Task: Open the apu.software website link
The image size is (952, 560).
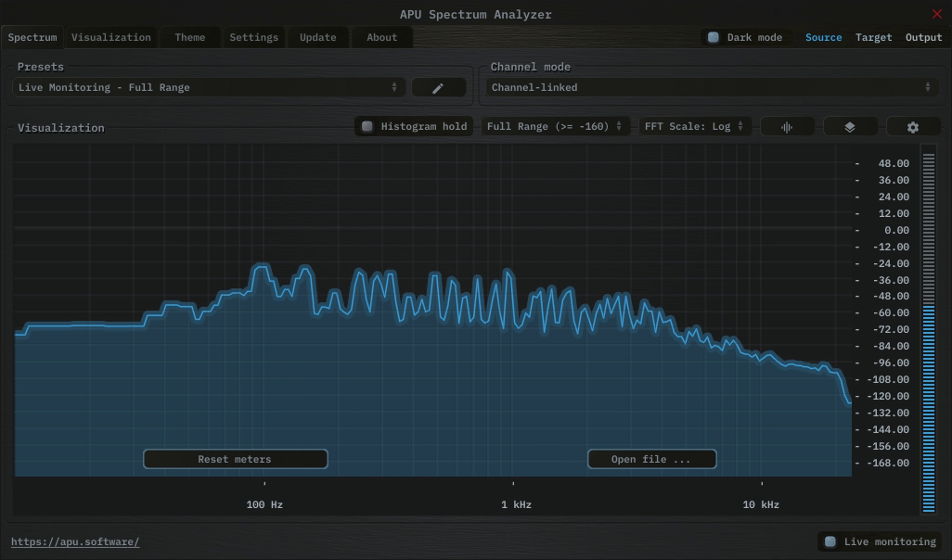Action: tap(75, 542)
